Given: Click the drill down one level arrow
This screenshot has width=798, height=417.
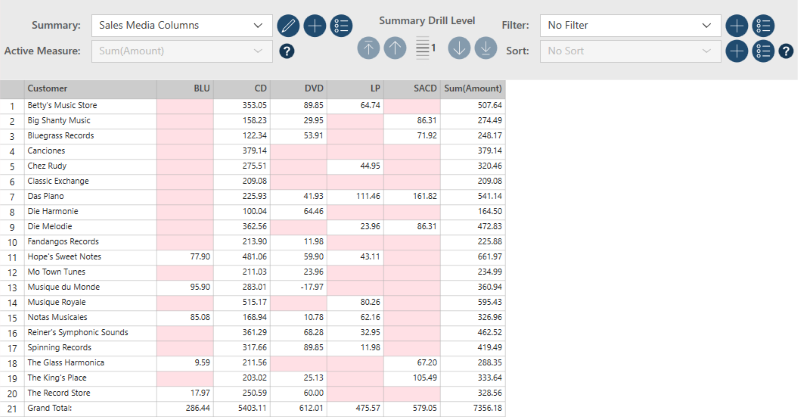Looking at the screenshot, I should 459,46.
